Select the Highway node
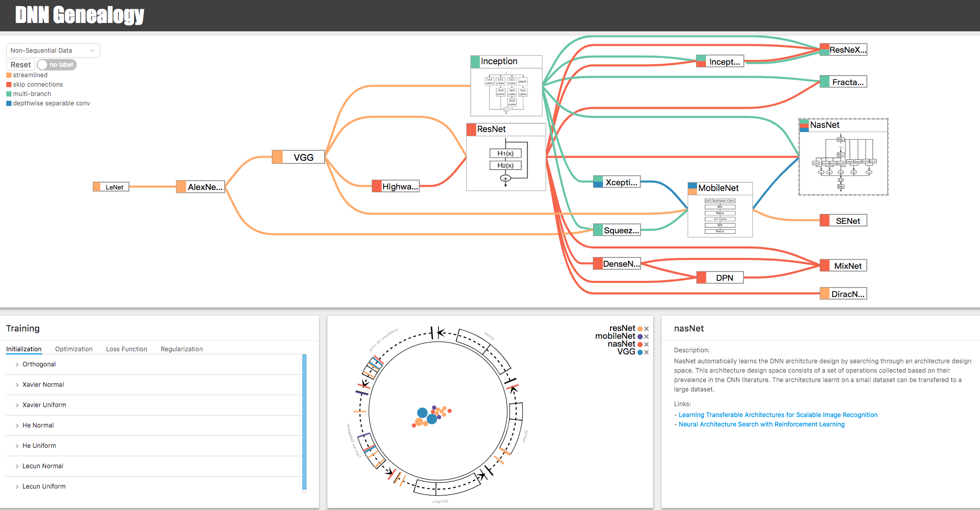The height and width of the screenshot is (510, 980). coord(395,186)
